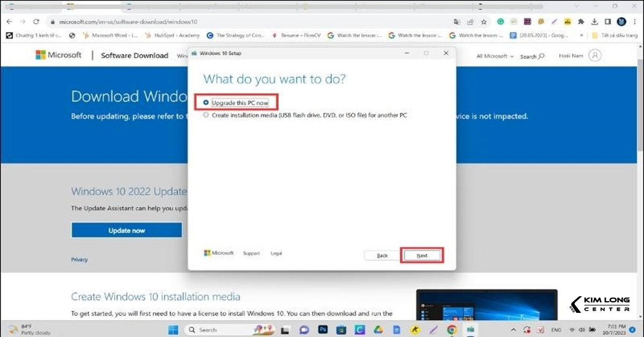Toggle the speaker volume icon in system tray

pyautogui.click(x=582, y=329)
